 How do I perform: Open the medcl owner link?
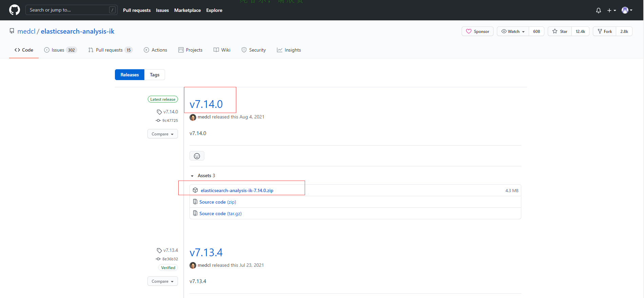coord(26,31)
